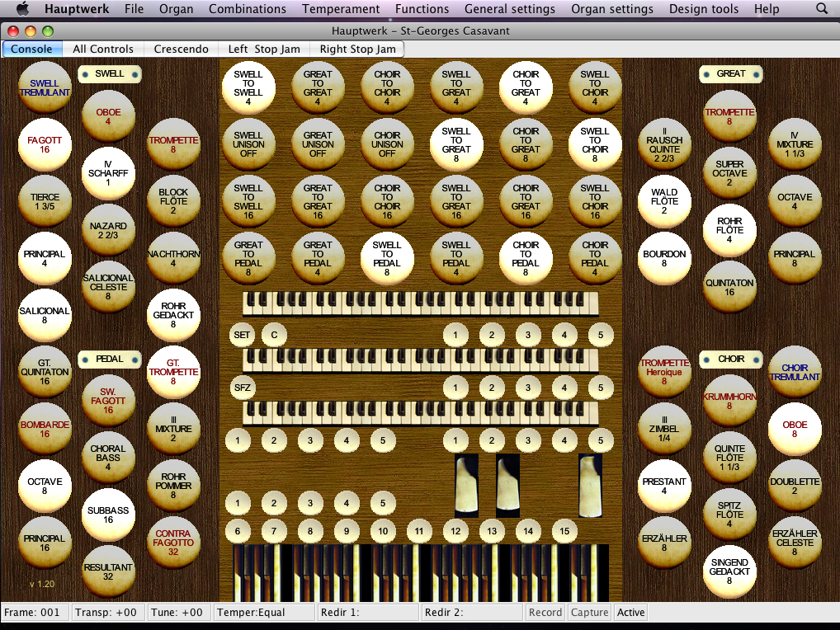Switch to the All Controls tab
Viewport: 840px width, 630px height.
point(103,49)
